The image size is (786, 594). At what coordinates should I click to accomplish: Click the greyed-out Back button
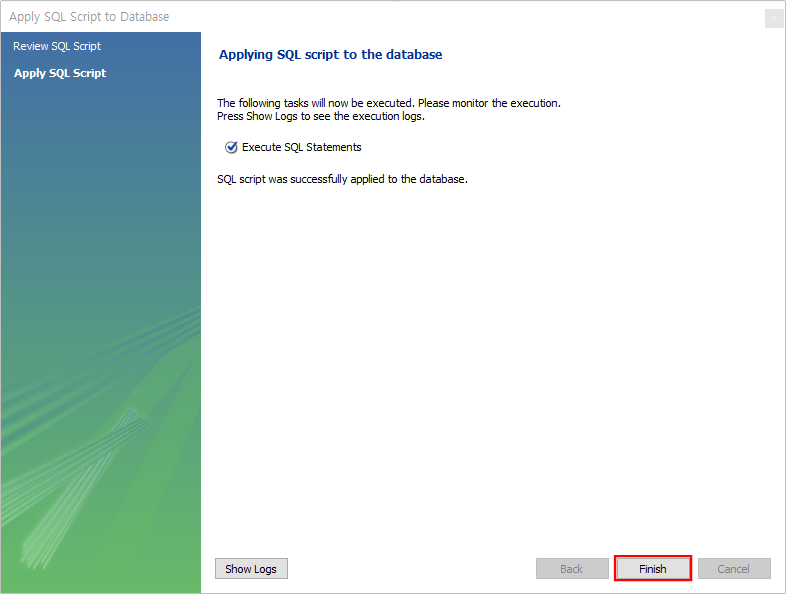[572, 568]
